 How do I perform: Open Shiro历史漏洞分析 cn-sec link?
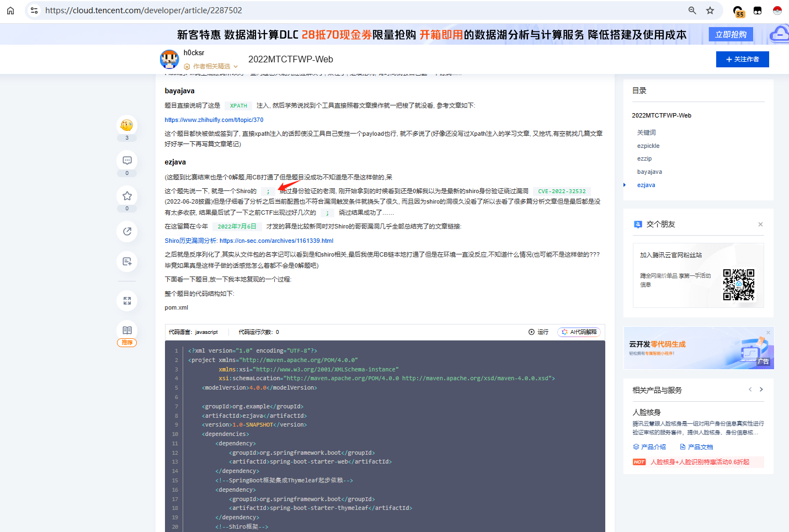pyautogui.click(x=249, y=241)
